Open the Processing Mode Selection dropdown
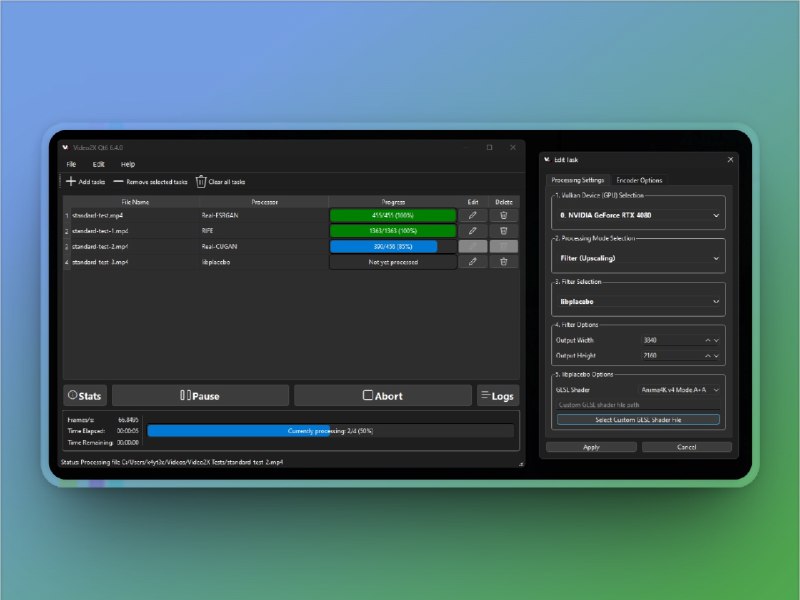800x600 pixels. click(x=638, y=258)
